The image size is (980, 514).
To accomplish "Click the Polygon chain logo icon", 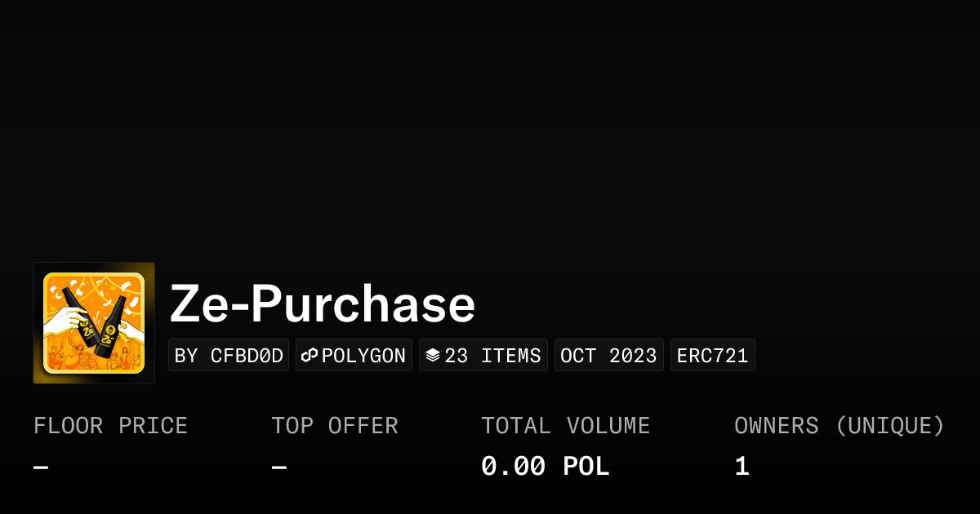I will pyautogui.click(x=310, y=356).
